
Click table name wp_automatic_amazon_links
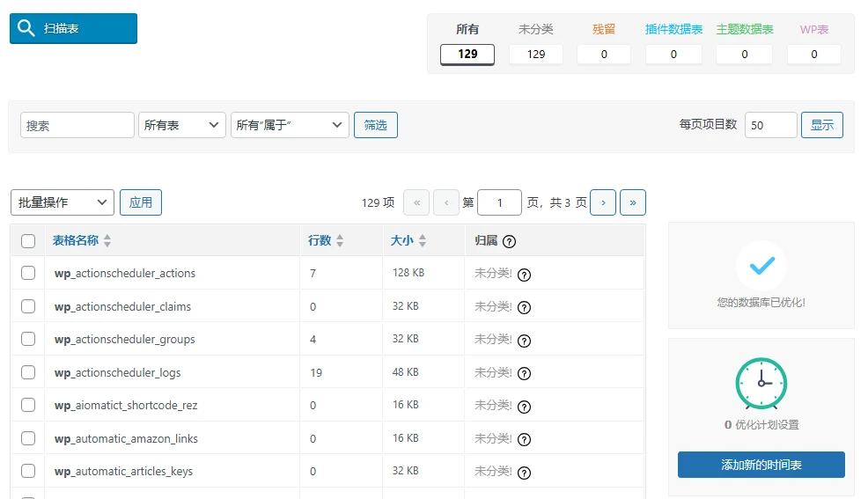tap(126, 438)
